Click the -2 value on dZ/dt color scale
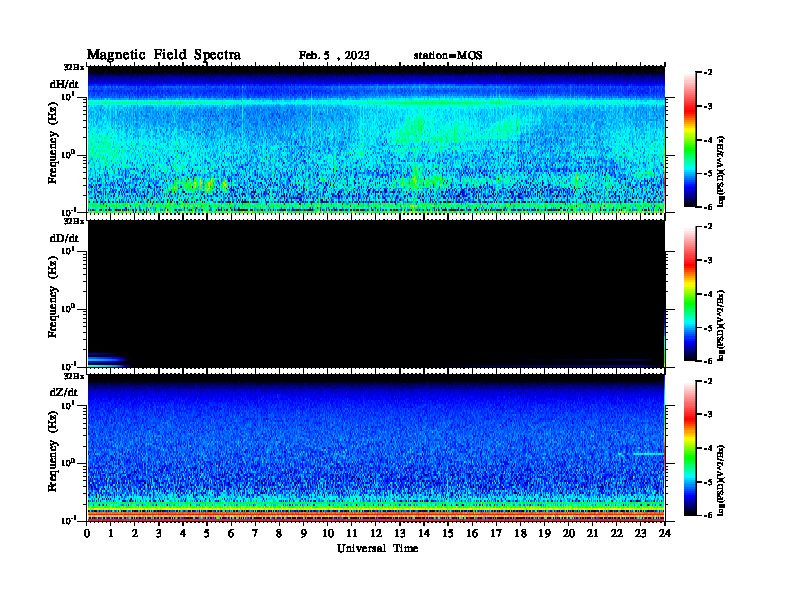Viewport: 792px width, 612px height. pos(709,381)
